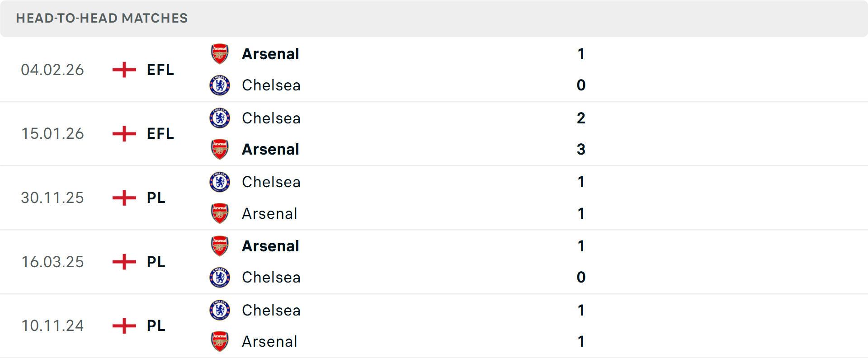
Task: Click the Chelsea crest in the 15.01.26 row
Action: [x=220, y=118]
